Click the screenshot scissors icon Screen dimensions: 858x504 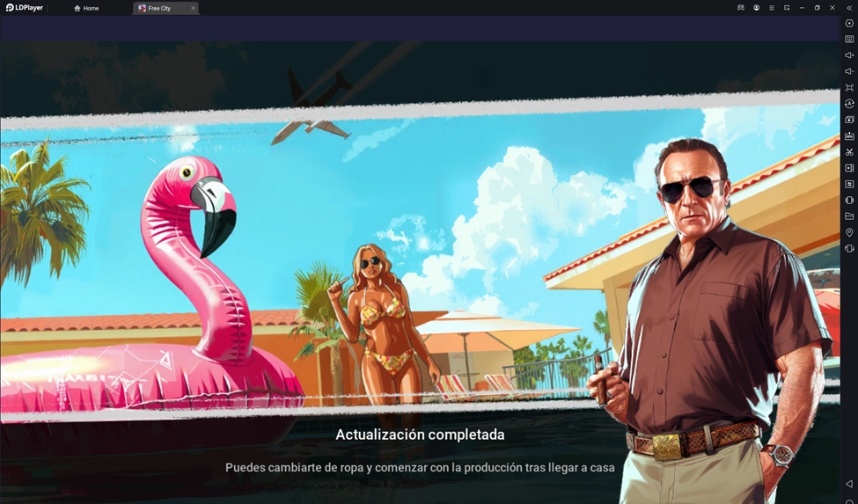point(849,152)
